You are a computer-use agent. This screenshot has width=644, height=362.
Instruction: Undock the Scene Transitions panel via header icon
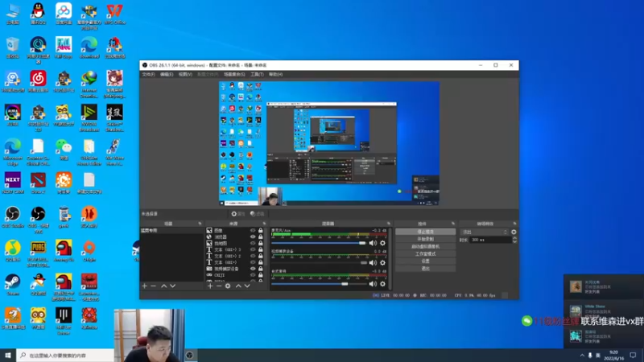pyautogui.click(x=514, y=224)
